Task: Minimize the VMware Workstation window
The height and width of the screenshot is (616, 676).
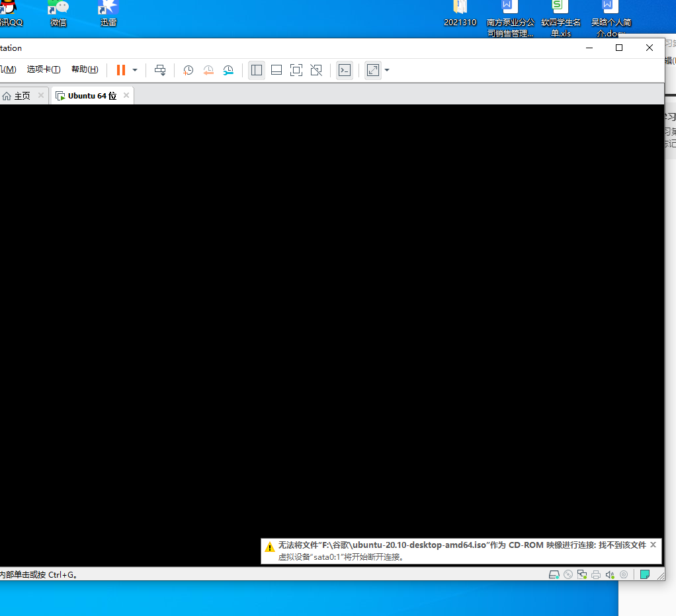Action: (589, 48)
